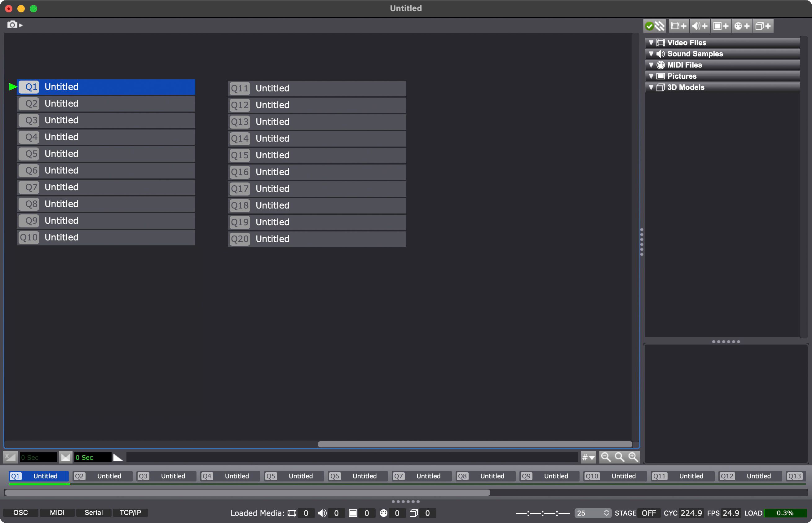Click the zoom-in magnifier icon
The width and height of the screenshot is (812, 523).
pyautogui.click(x=633, y=457)
